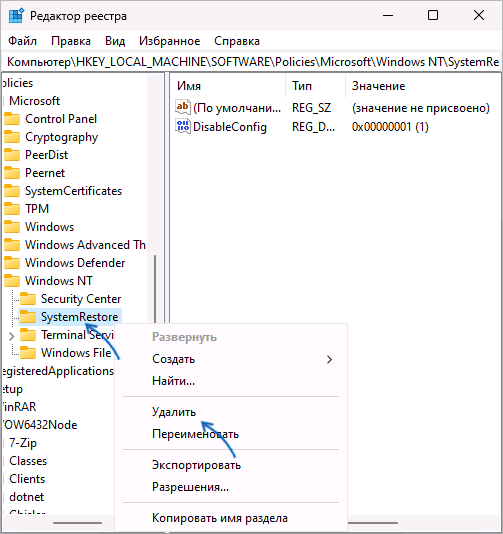The width and height of the screenshot is (503, 534).
Task: Click the SystemCertificates folder icon
Action: (12, 191)
